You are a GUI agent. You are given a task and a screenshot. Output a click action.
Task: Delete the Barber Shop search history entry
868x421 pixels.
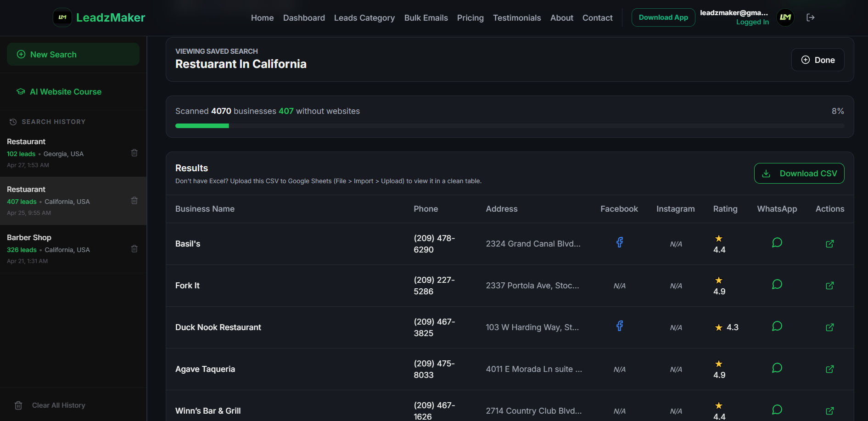(x=134, y=249)
